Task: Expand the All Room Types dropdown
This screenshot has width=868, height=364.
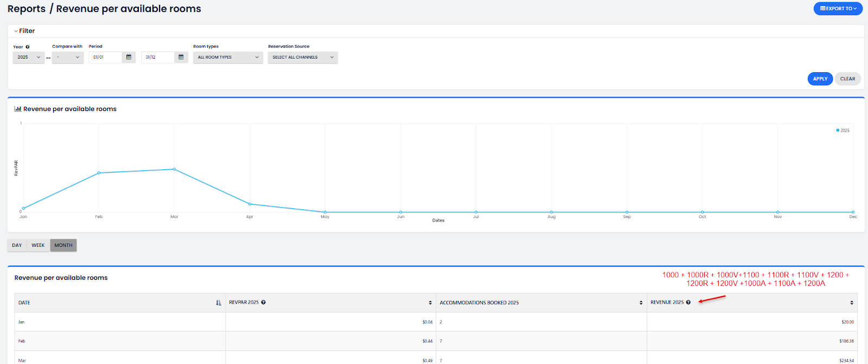Action: (228, 57)
